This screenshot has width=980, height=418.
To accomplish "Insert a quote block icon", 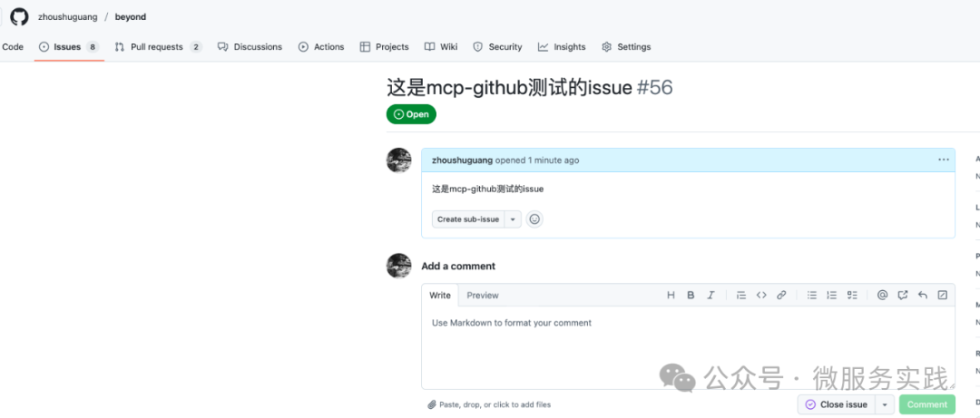I will pos(741,296).
